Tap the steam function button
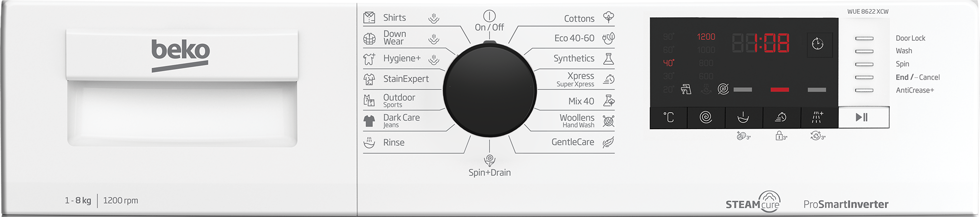The width and height of the screenshot is (980, 217). (x=818, y=117)
